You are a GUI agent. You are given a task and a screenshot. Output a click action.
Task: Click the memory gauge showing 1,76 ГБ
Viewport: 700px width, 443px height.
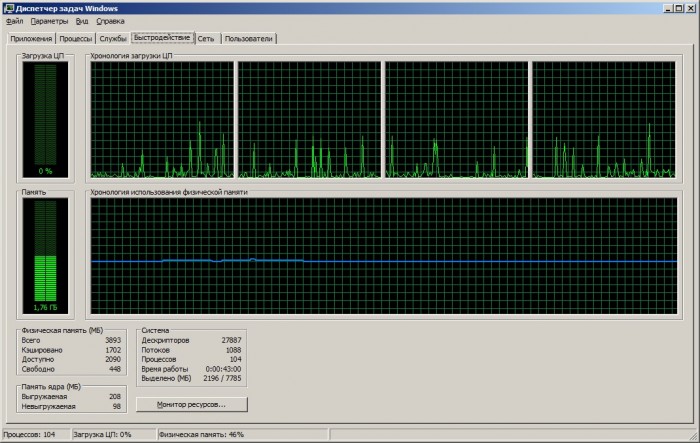45,256
